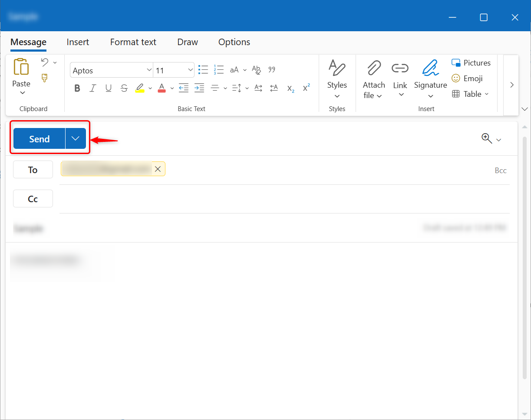The width and height of the screenshot is (531, 420).
Task: Click in the message body area
Action: coord(261,330)
